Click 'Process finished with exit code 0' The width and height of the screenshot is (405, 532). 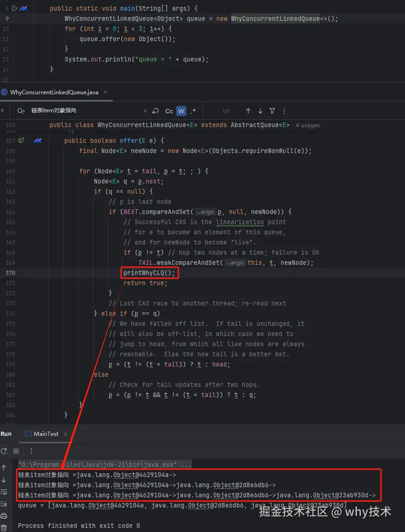point(79,526)
